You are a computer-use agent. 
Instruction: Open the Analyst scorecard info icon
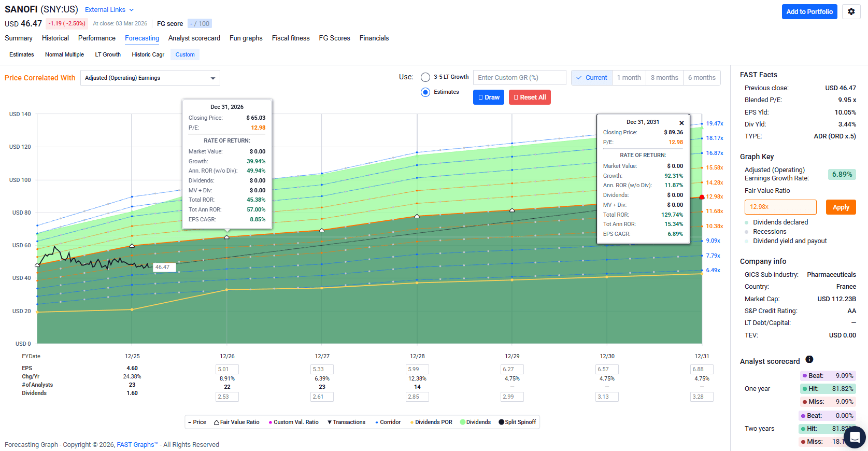click(x=809, y=359)
